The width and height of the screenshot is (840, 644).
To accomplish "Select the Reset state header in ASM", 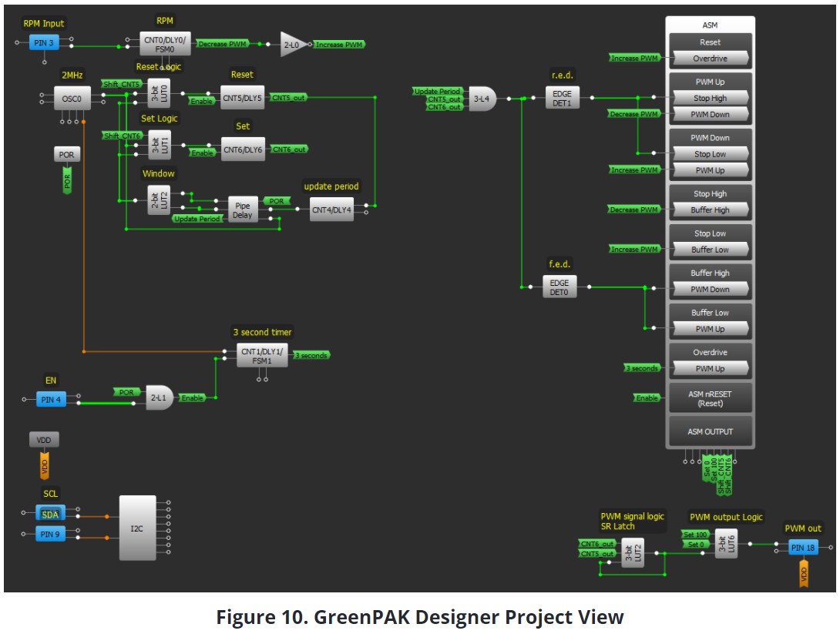I will 711,42.
